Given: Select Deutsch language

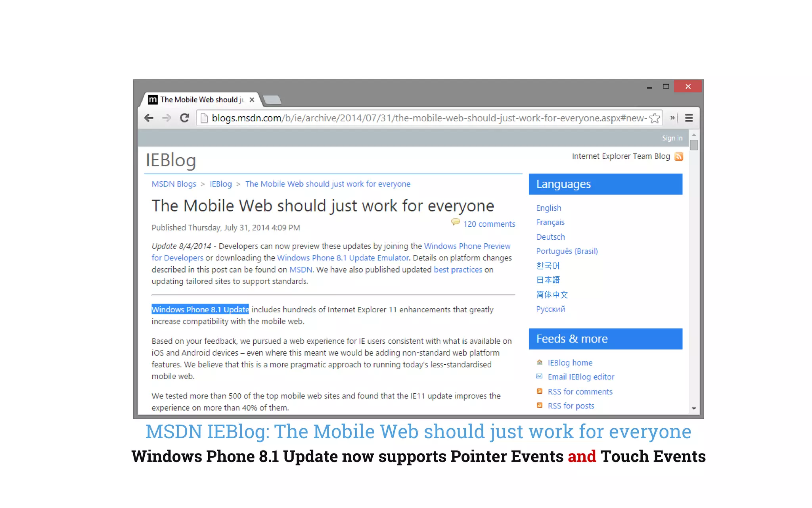Looking at the screenshot, I should point(550,237).
